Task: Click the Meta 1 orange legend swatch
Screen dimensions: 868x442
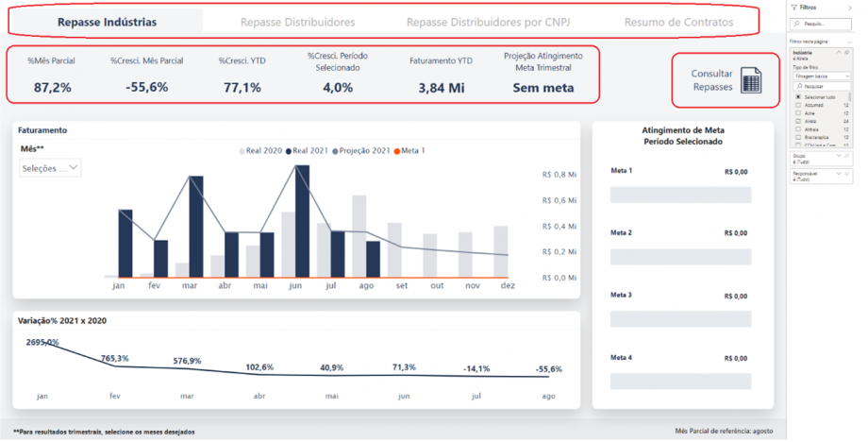Action: pos(398,151)
